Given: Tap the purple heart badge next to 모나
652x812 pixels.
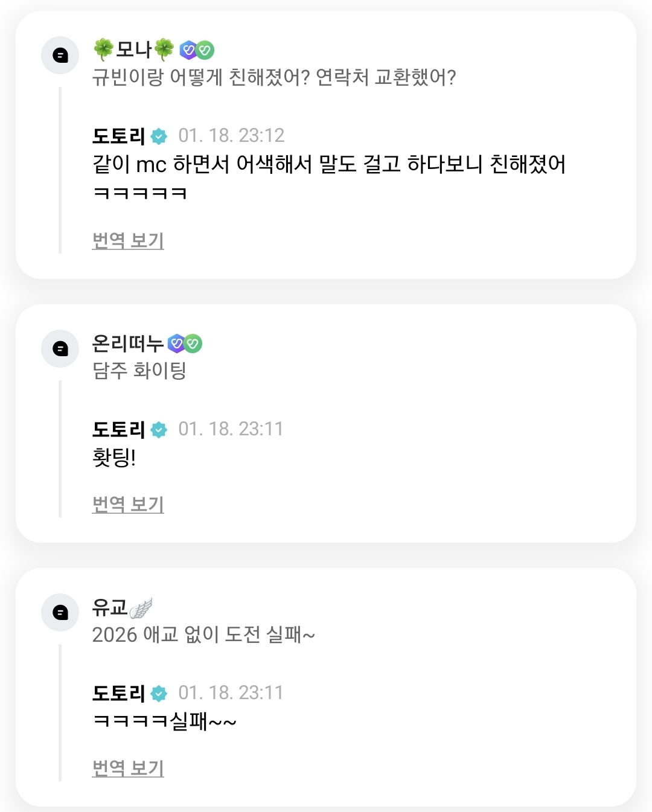Looking at the screenshot, I should point(189,50).
